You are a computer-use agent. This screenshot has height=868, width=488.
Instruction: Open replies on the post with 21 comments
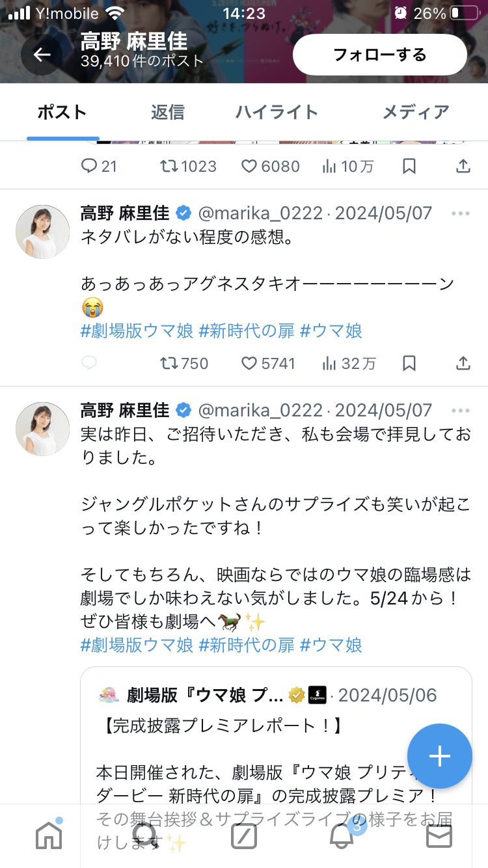point(89,167)
